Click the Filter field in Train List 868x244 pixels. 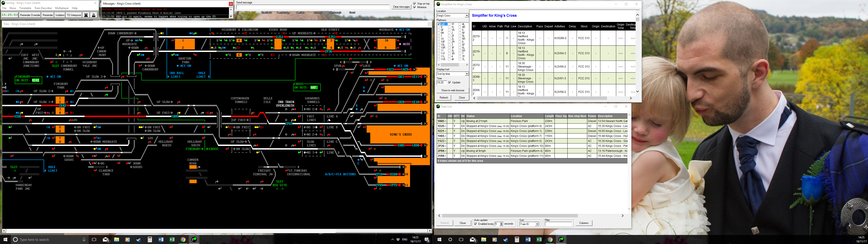[x=558, y=224]
